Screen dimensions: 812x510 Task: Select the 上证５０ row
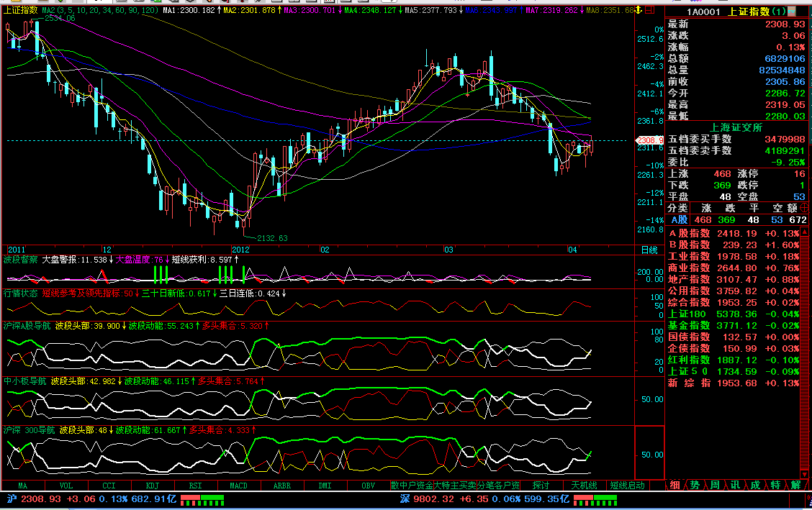[734, 371]
